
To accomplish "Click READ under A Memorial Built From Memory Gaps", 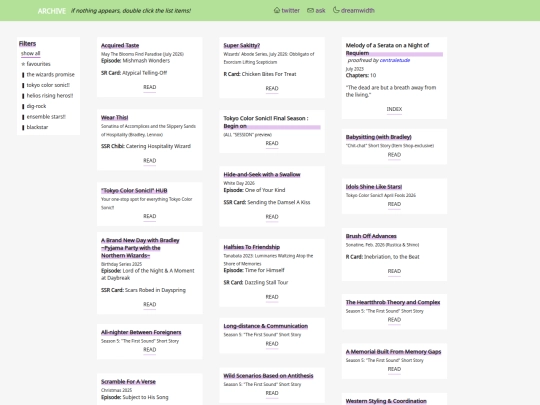I will tap(394, 369).
